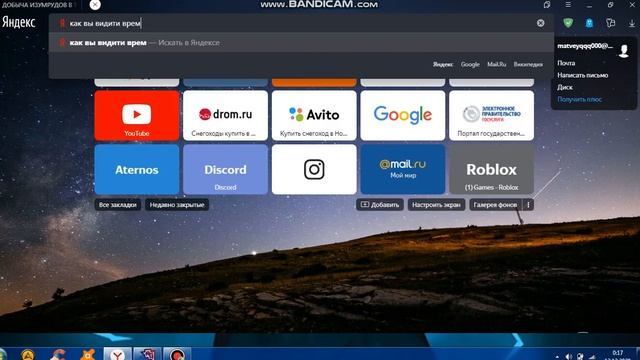Show hidden tray icons arrow
The height and width of the screenshot is (360, 640).
click(557, 357)
